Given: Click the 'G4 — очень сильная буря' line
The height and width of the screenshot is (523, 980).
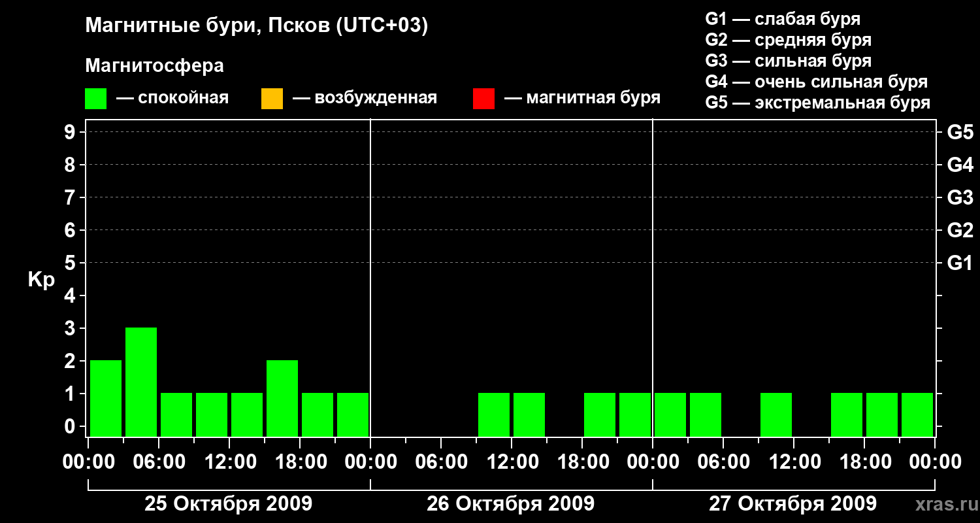Looking at the screenshot, I should [x=816, y=82].
